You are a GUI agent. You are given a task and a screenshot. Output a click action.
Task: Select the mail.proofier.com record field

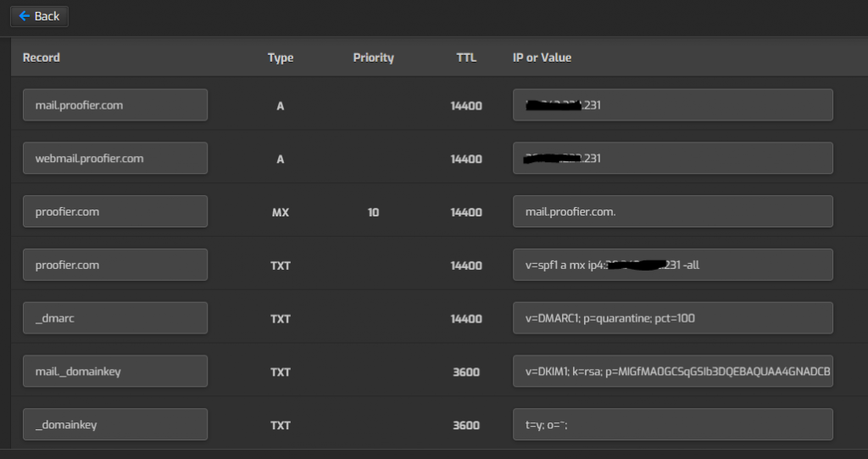115,104
